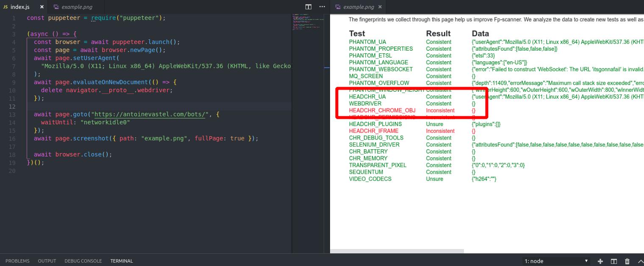The image size is (644, 266).
Task: Focus the example.png tab in the right group
Action: 358,7
